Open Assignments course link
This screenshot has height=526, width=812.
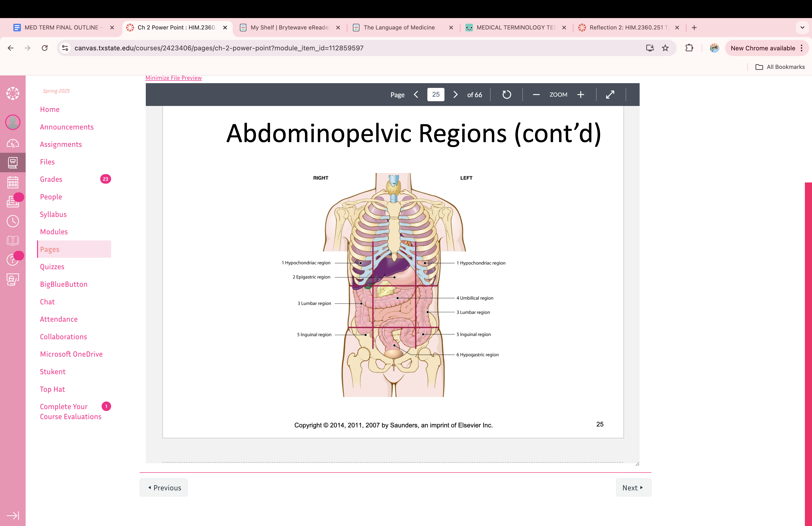[61, 144]
